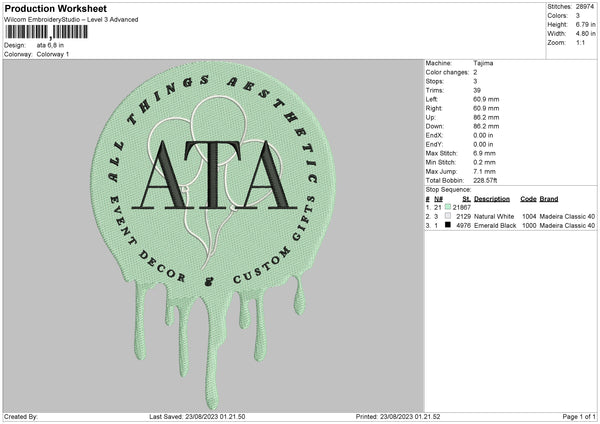Select the Emerald Black color swatch

[x=448, y=225]
